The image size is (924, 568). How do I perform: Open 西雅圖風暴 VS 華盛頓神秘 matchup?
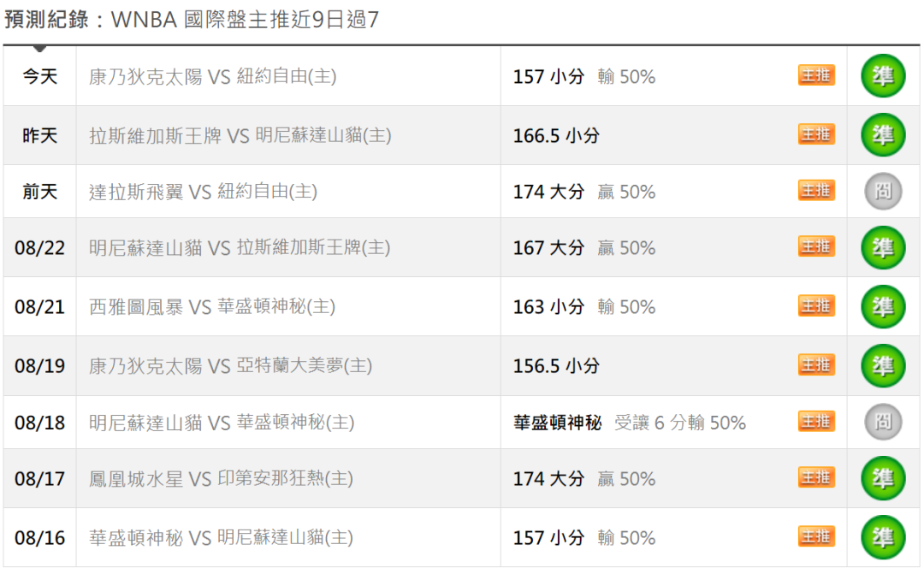(x=212, y=306)
